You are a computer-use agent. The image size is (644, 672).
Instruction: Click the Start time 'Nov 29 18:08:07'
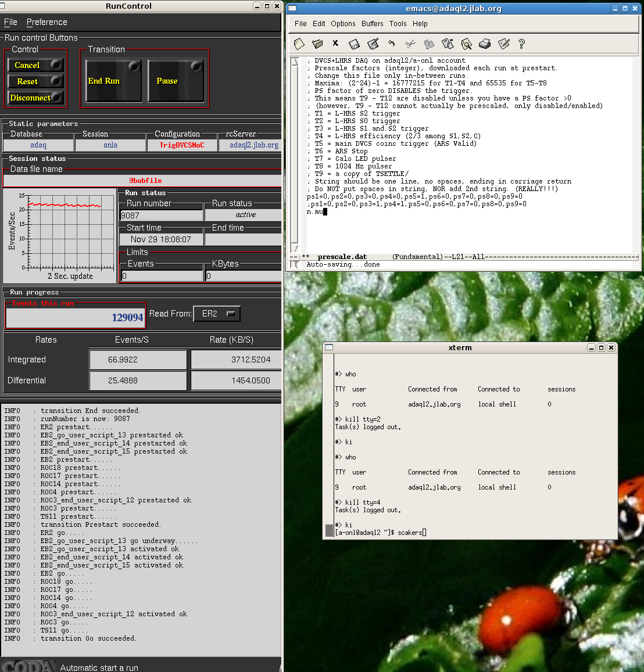point(161,239)
